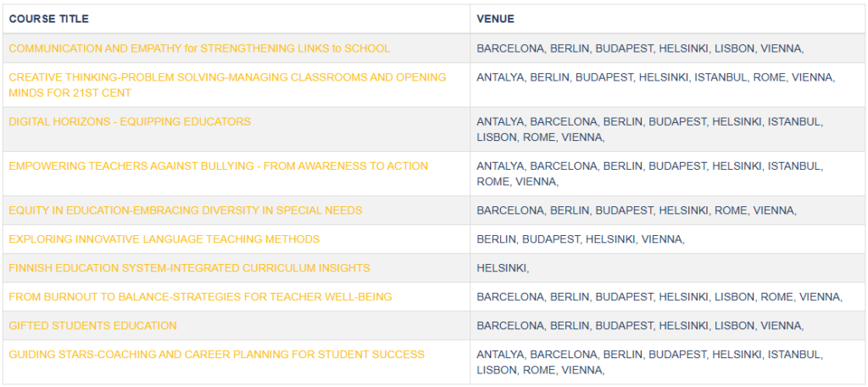
Task: Click the venue cell containing only HELSINKI
Action: click(503, 268)
